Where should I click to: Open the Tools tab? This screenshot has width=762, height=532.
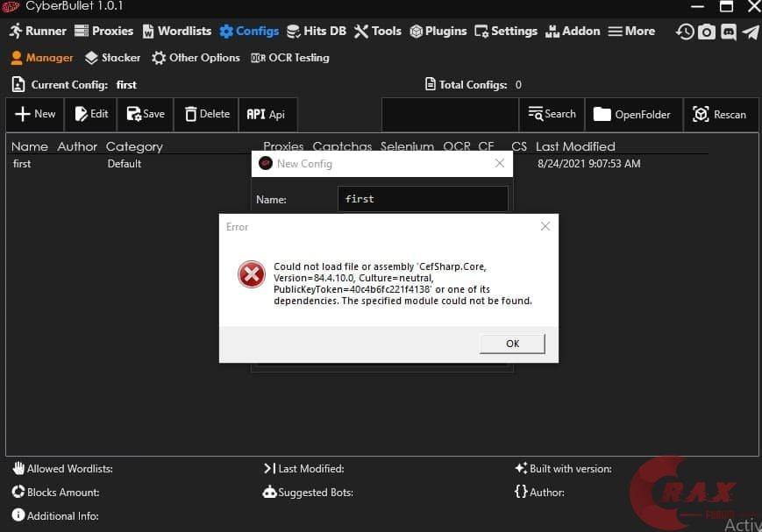(x=378, y=31)
